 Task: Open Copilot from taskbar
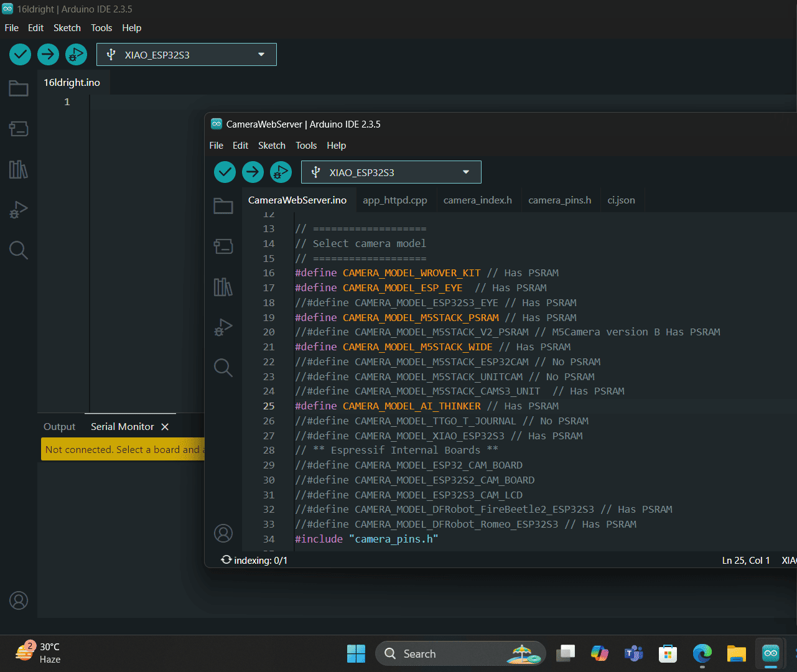600,653
